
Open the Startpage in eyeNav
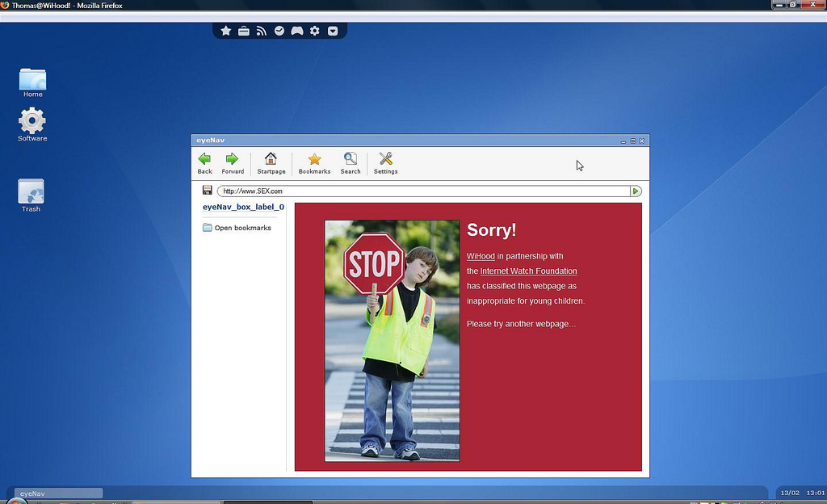[271, 163]
